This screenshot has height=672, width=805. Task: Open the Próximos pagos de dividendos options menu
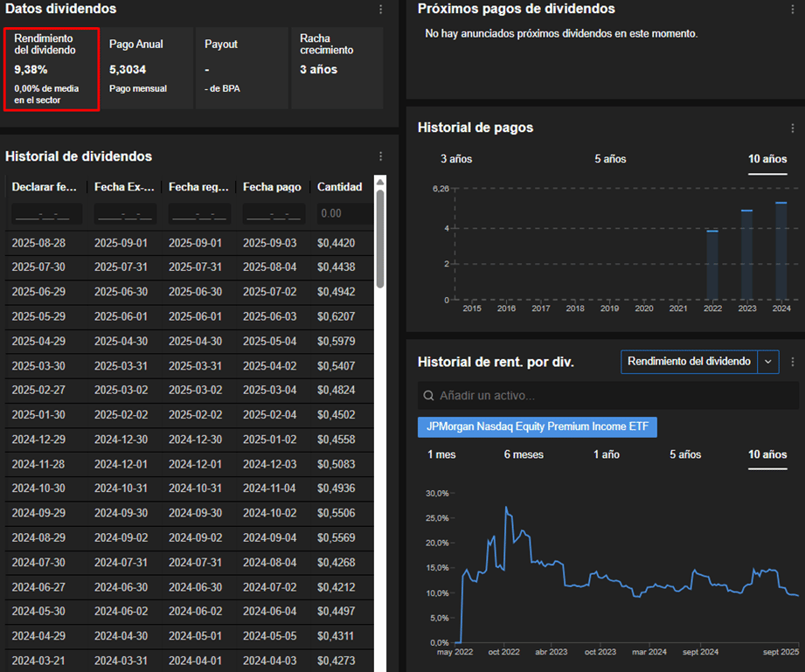coord(793,9)
